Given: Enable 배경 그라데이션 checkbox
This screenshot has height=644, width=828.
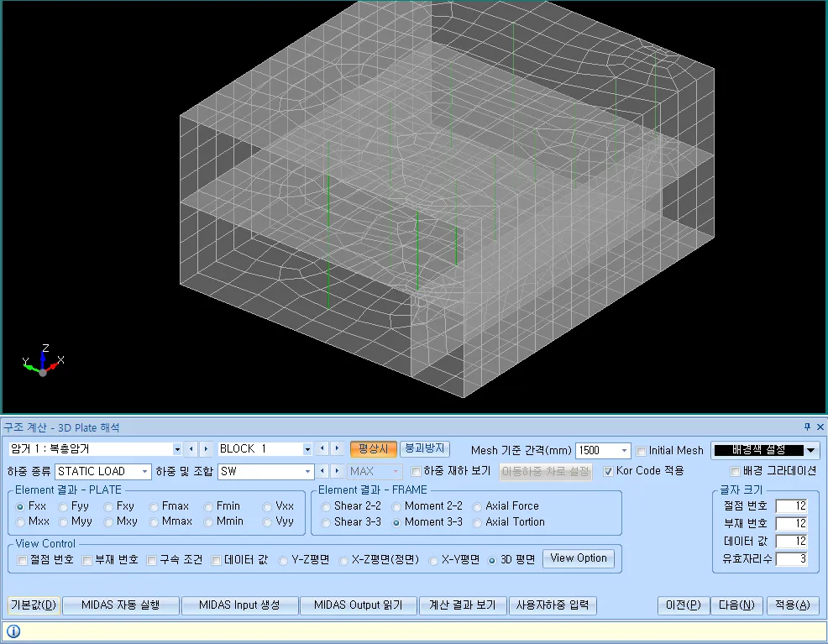Looking at the screenshot, I should point(735,471).
